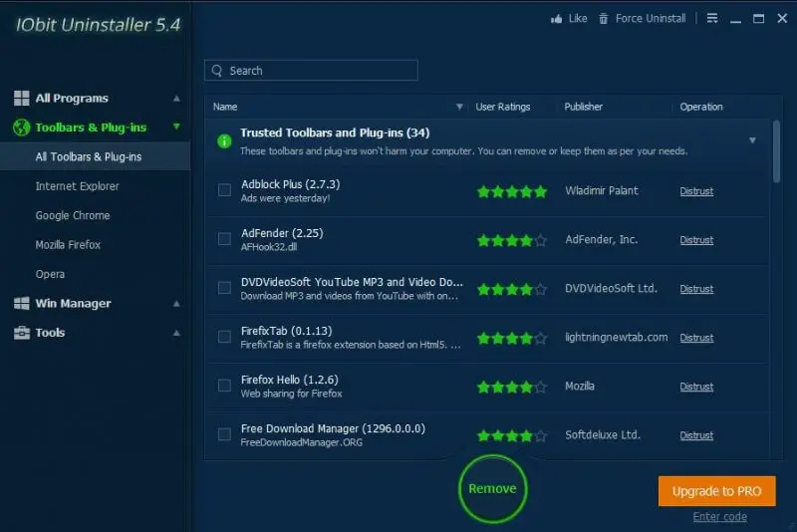Distrust Free Download Manager plug-in
This screenshot has width=797, height=532.
pyautogui.click(x=696, y=435)
